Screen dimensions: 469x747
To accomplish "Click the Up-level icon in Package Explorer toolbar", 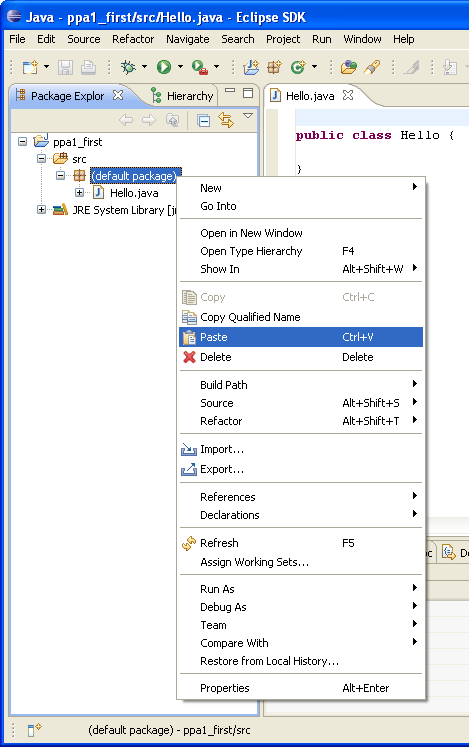I will coord(173,120).
